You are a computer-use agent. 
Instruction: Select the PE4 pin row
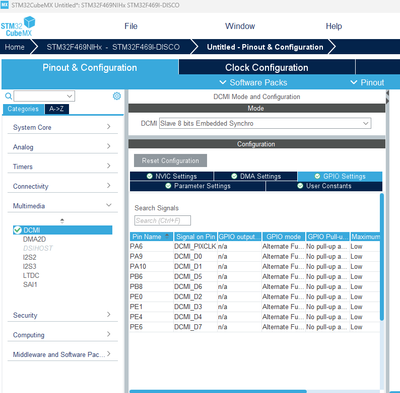pos(255,317)
